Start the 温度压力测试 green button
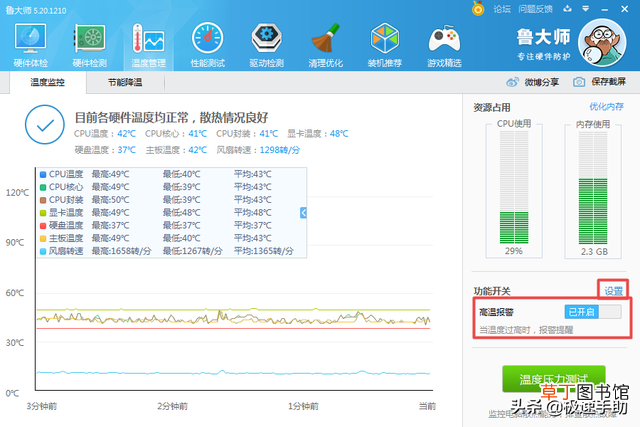The height and width of the screenshot is (427, 640). (553, 379)
